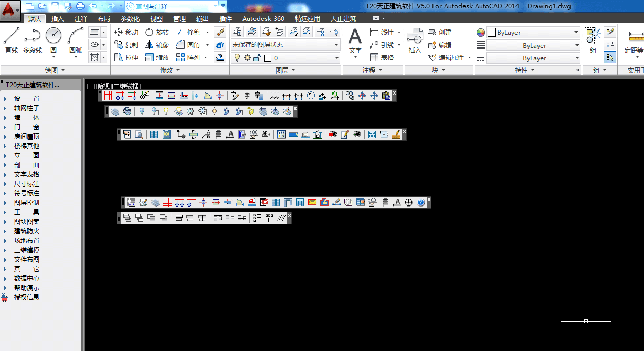This screenshot has width=644, height=351.
Task: Click the blue help icon in the long floating toolbar
Action: (x=421, y=202)
